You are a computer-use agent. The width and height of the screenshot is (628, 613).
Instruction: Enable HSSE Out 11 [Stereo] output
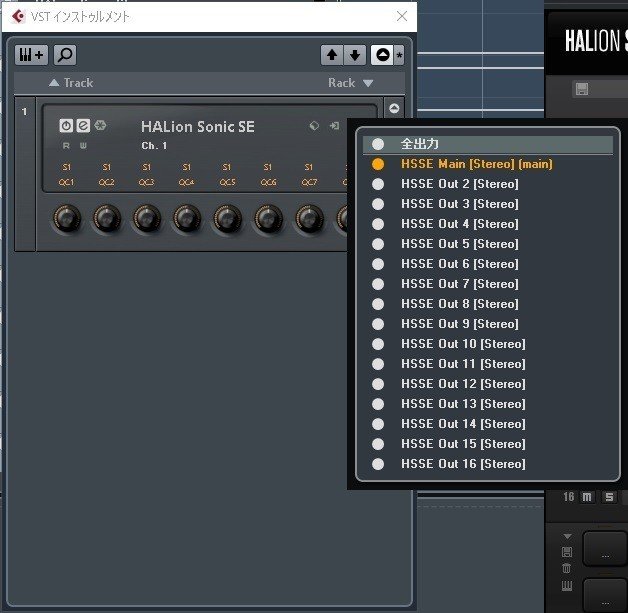tap(487, 364)
